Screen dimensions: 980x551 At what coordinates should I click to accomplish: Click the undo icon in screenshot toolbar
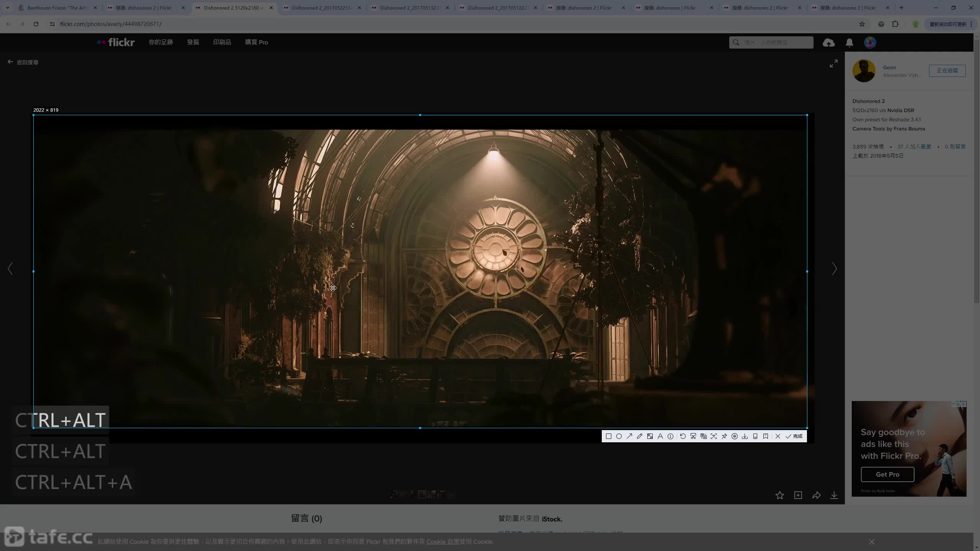pos(683,436)
